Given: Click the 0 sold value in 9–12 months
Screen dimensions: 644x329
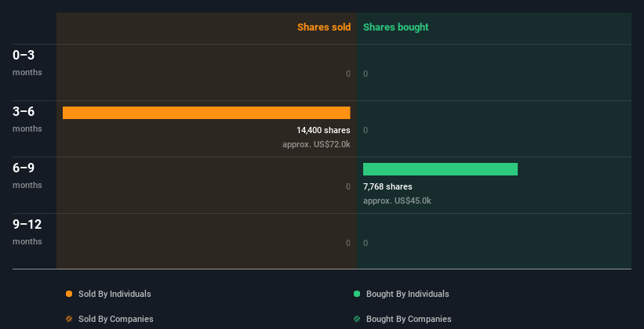Looking at the screenshot, I should click(x=348, y=244).
